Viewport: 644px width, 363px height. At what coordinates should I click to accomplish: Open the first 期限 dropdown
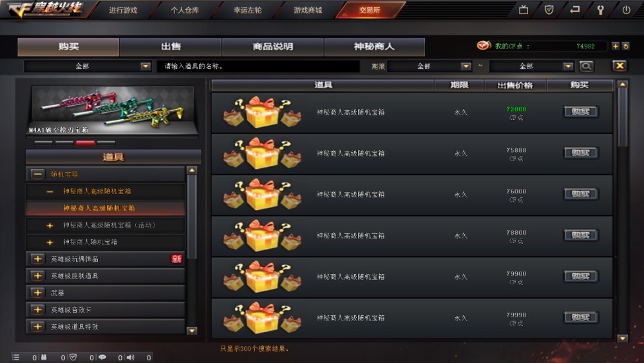430,66
